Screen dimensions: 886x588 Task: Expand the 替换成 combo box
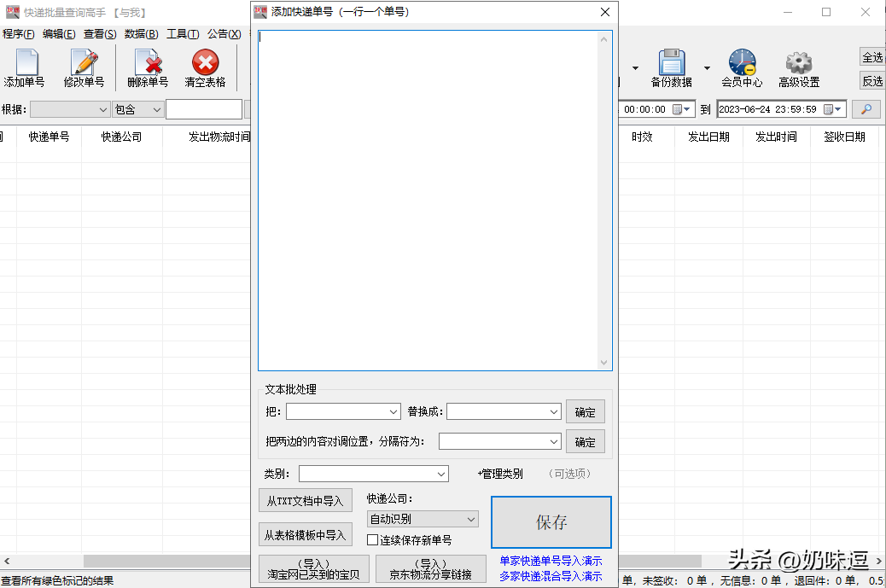click(x=554, y=411)
